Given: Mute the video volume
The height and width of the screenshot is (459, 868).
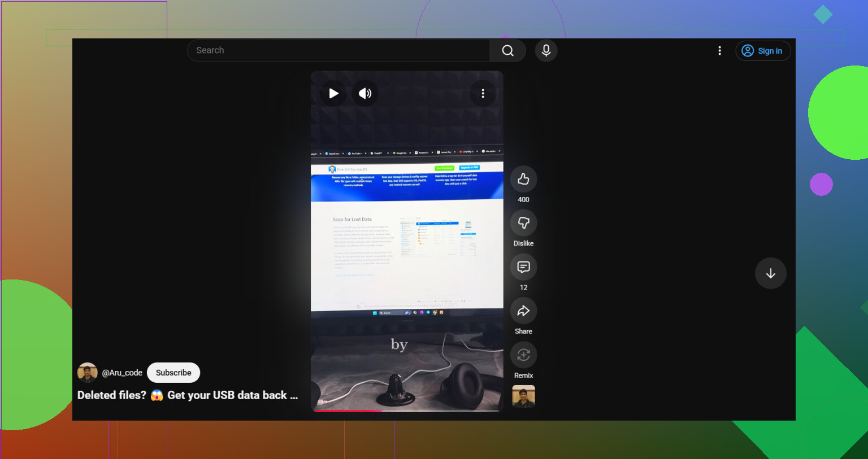Looking at the screenshot, I should tap(365, 93).
